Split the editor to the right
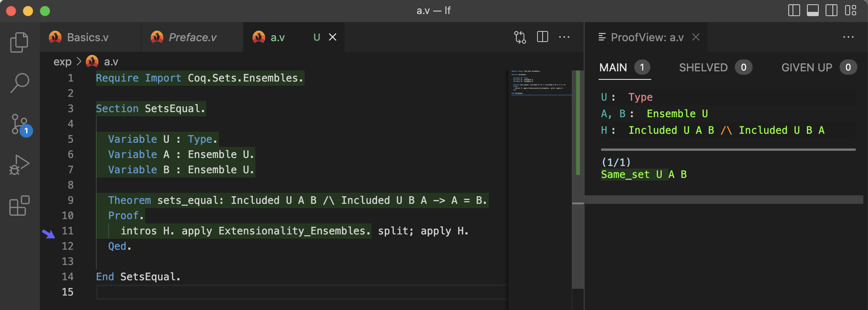Image resolution: width=868 pixels, height=310 pixels. 543,37
